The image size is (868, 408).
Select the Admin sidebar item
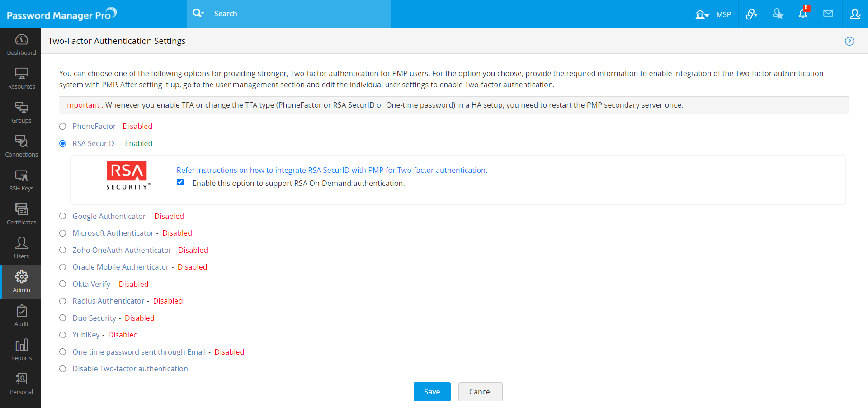[x=21, y=282]
